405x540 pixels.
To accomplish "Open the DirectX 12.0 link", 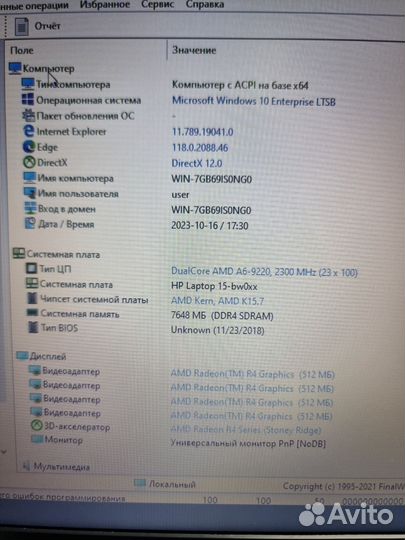I will point(197,163).
